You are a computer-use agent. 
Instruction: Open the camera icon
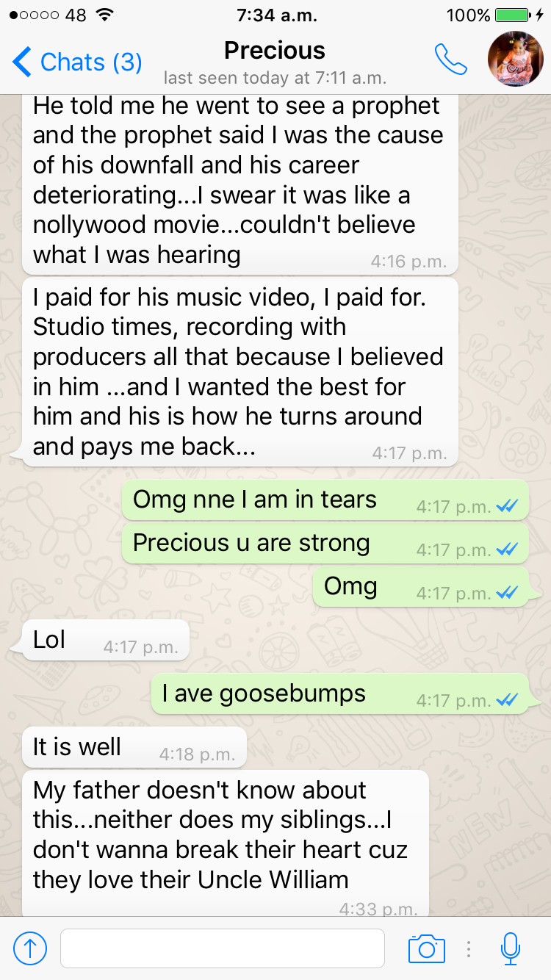point(427,948)
